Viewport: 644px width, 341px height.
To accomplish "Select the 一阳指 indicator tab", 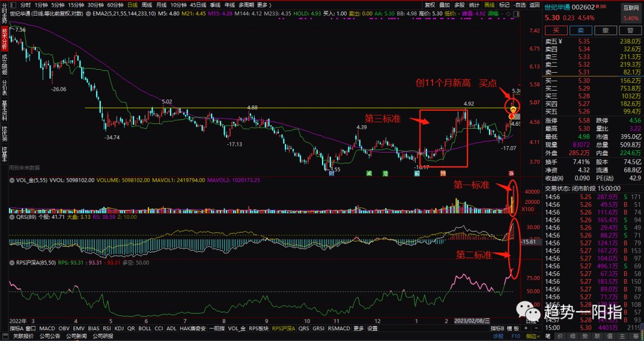I will (217, 328).
